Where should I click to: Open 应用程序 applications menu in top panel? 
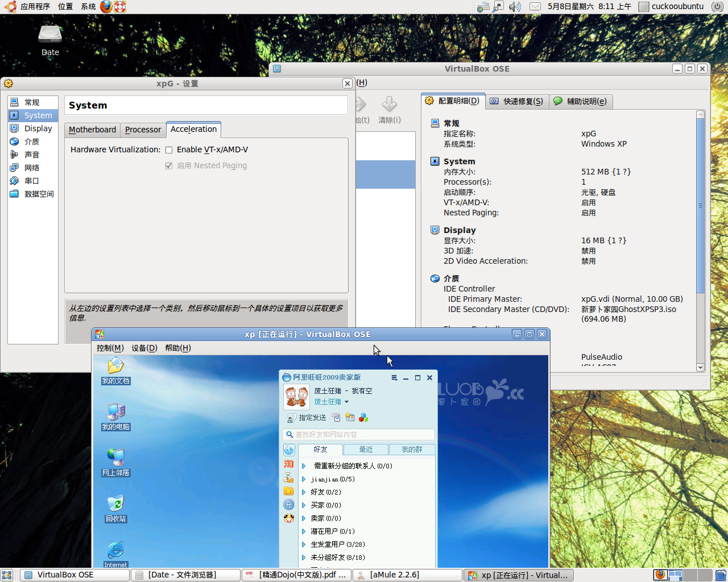pyautogui.click(x=35, y=7)
